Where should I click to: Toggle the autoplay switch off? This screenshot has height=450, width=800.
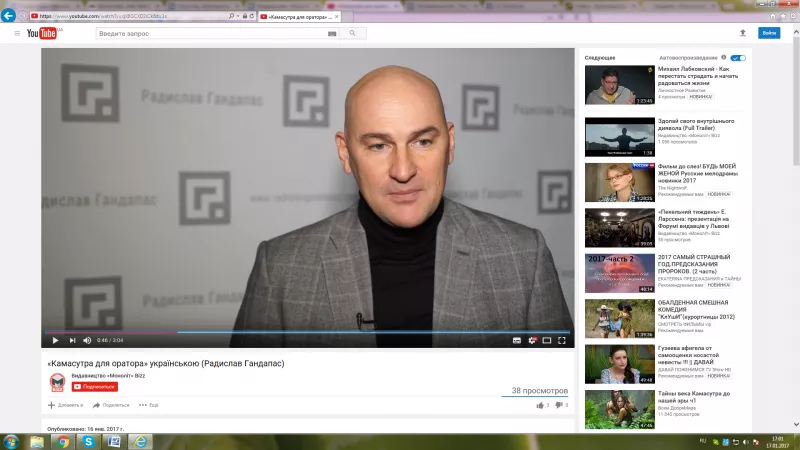pos(738,58)
